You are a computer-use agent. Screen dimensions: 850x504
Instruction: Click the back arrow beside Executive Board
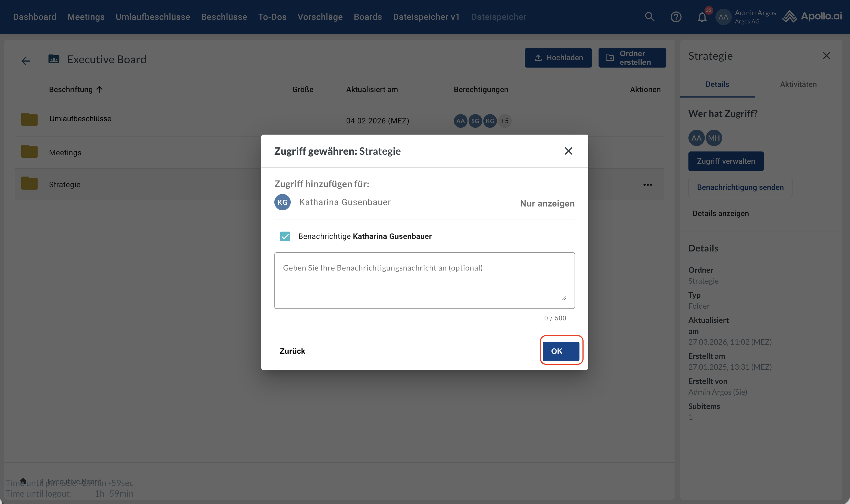coord(25,61)
